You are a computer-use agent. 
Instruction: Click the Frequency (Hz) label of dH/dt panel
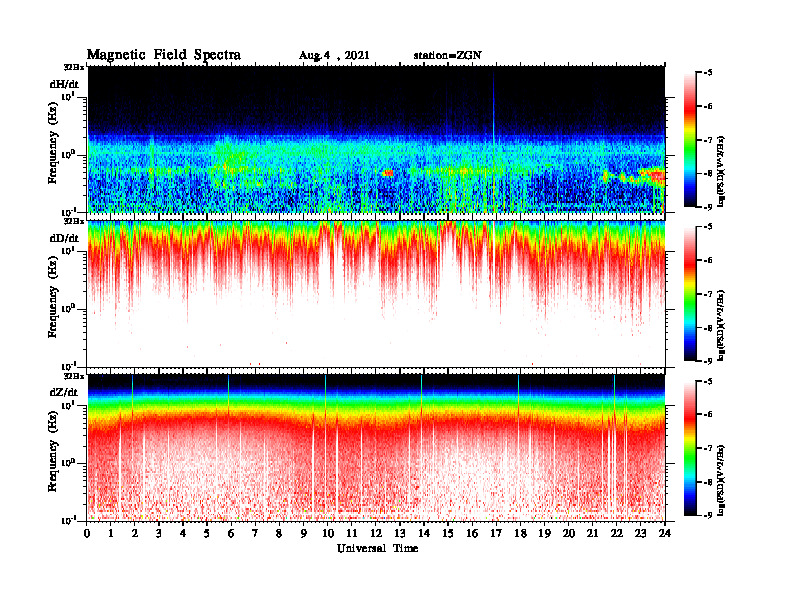[x=53, y=143]
